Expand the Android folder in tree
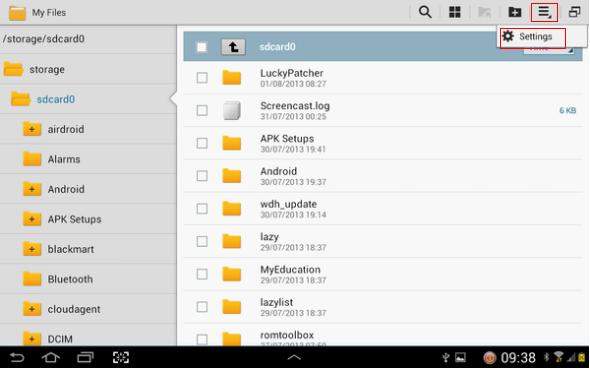This screenshot has width=590, height=369. pyautogui.click(x=32, y=189)
